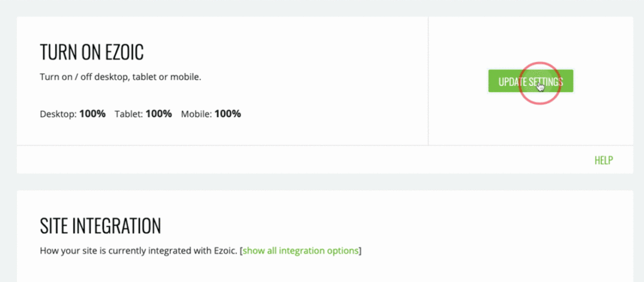Viewport: 644px width, 282px height.
Task: Click the Site Integration heading
Action: point(100,225)
